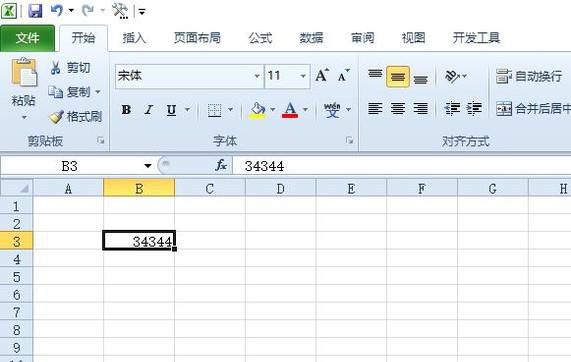The image size is (571, 362).
Task: Open the 剪贴板 dialog launcher
Action: point(101,140)
